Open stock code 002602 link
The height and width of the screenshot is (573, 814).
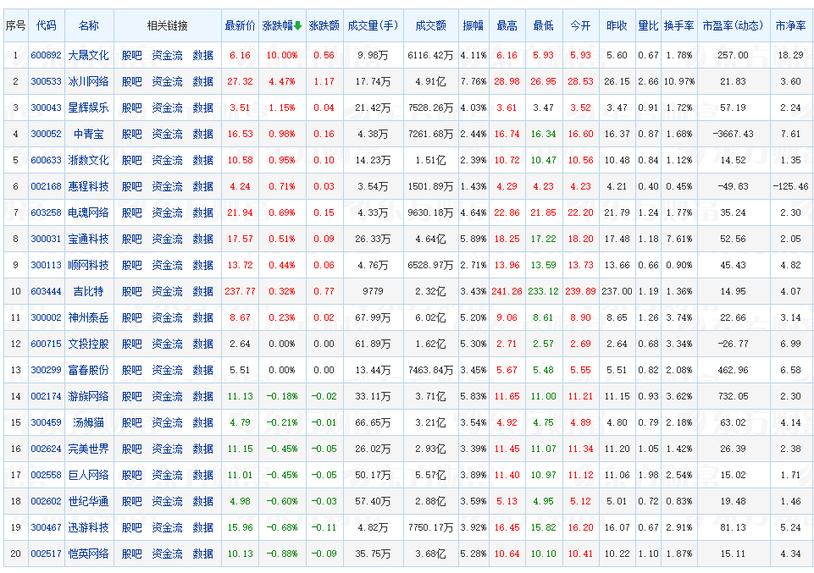[46, 501]
